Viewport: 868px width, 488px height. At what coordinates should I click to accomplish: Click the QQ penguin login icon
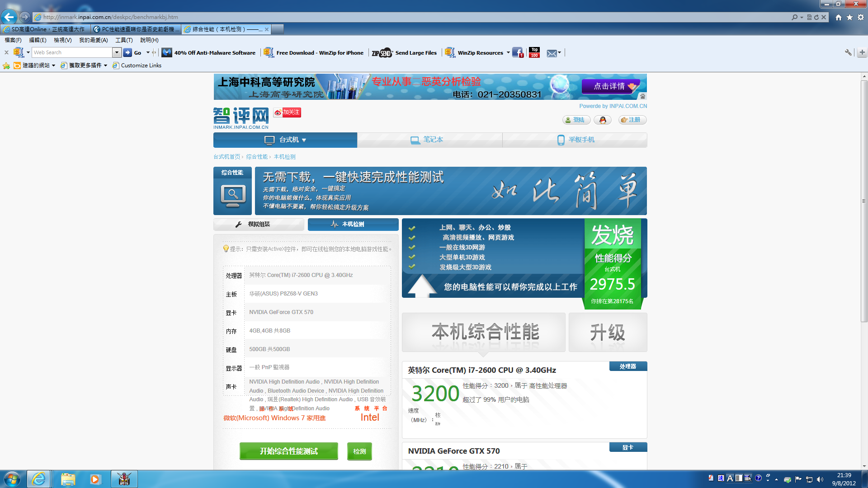602,120
